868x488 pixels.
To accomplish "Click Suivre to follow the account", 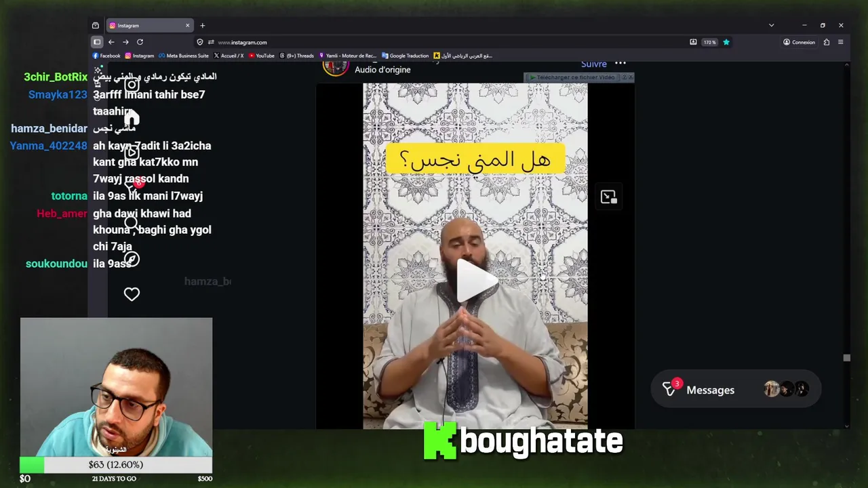I will [594, 64].
